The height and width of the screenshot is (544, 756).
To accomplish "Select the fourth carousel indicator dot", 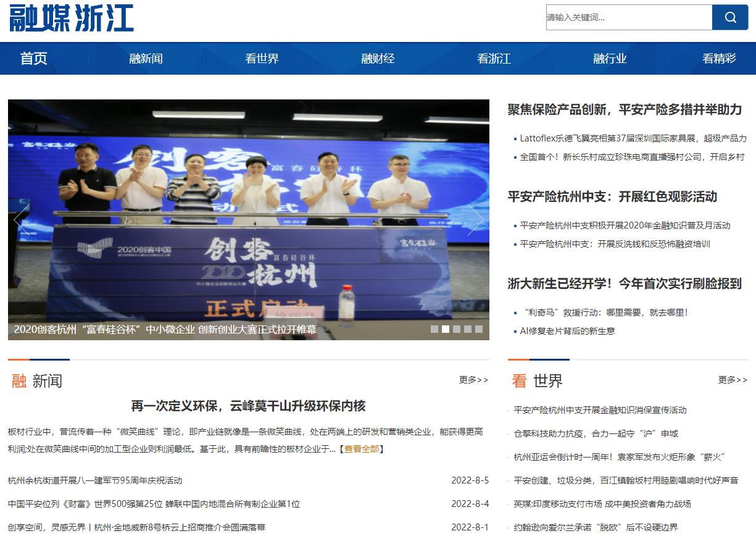I will [468, 329].
